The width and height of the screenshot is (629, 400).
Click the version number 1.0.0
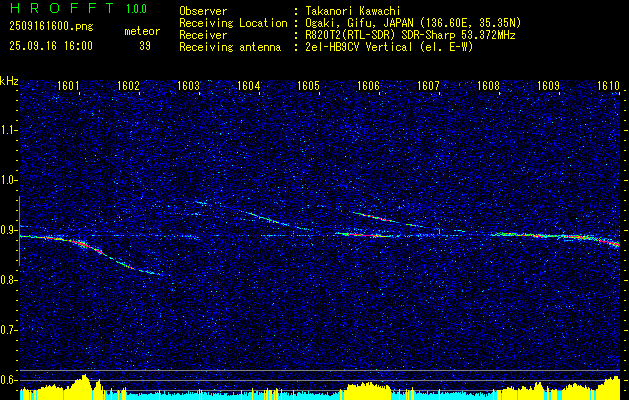coord(136,9)
